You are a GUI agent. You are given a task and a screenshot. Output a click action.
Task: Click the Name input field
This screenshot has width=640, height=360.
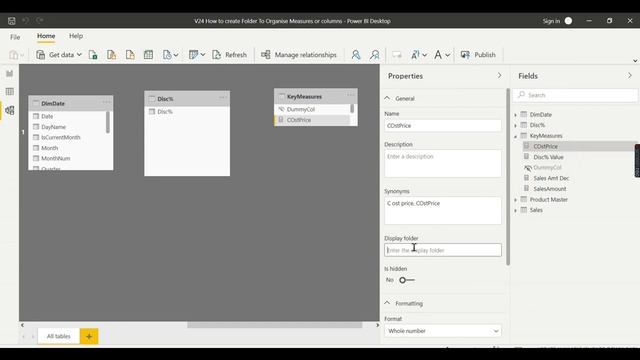(442, 126)
